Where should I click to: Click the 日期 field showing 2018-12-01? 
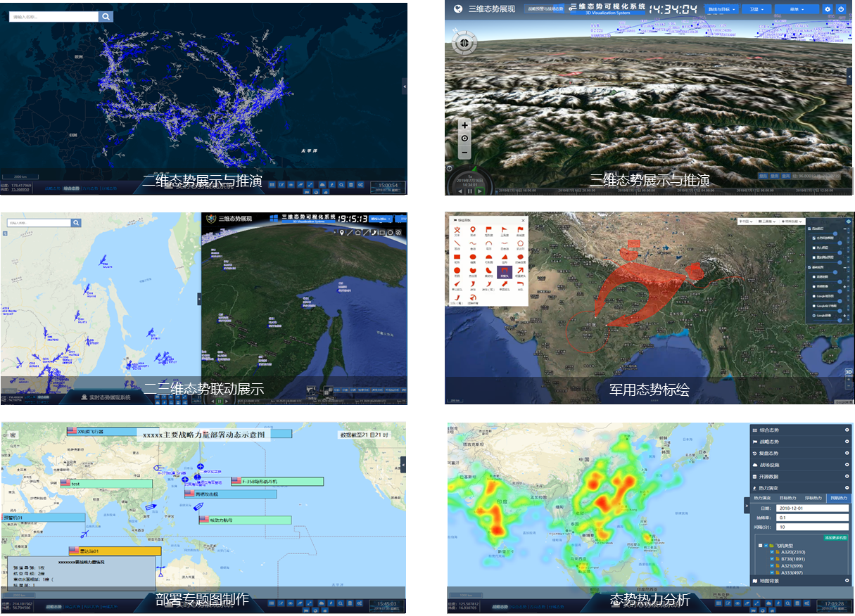tap(812, 508)
